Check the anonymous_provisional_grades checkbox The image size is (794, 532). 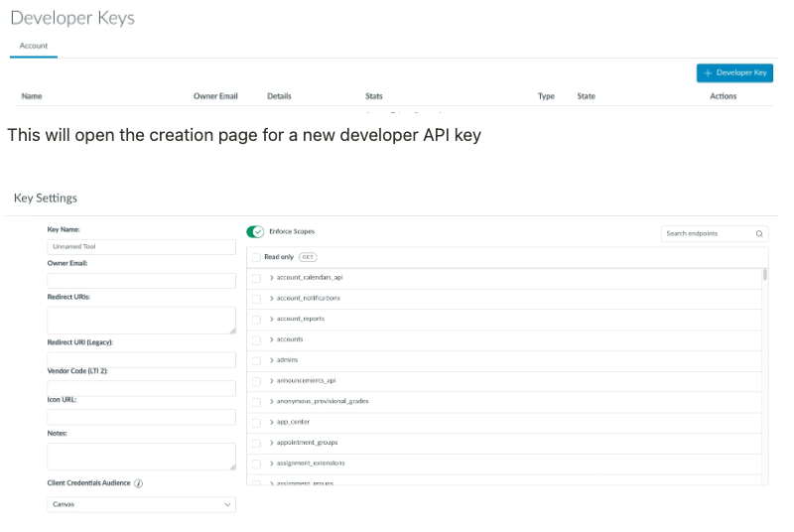pos(256,402)
